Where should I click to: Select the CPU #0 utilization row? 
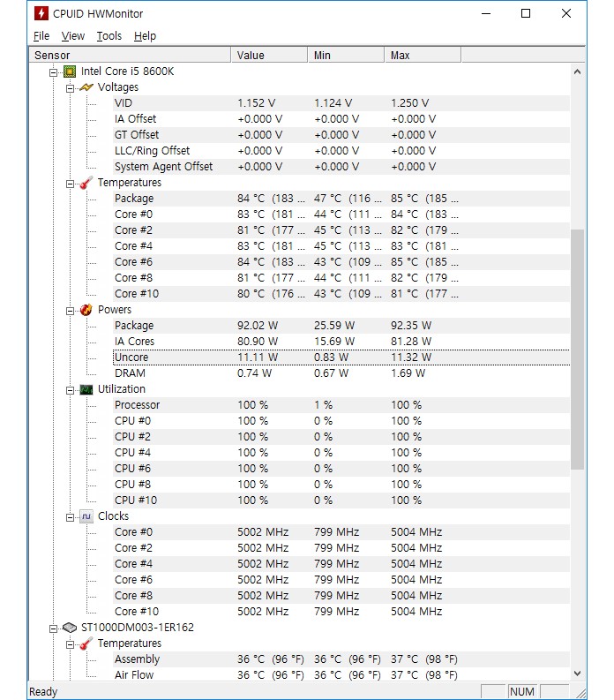(341, 421)
